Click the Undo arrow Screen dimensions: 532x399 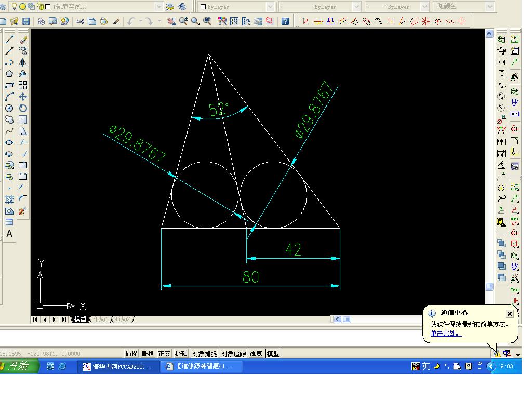tap(131, 21)
